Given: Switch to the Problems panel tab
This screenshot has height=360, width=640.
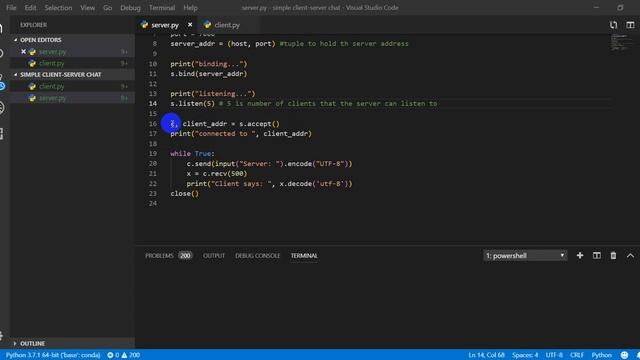Looking at the screenshot, I should 159,256.
